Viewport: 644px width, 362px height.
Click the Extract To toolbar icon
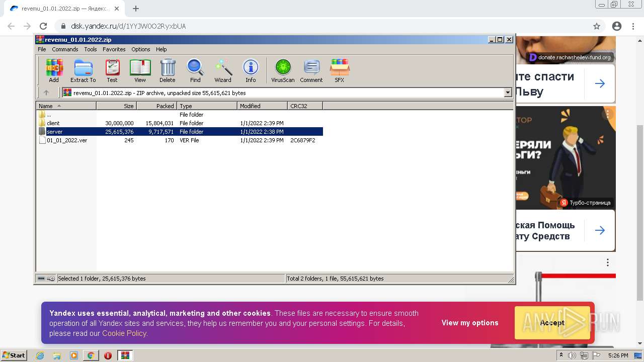pos(83,70)
